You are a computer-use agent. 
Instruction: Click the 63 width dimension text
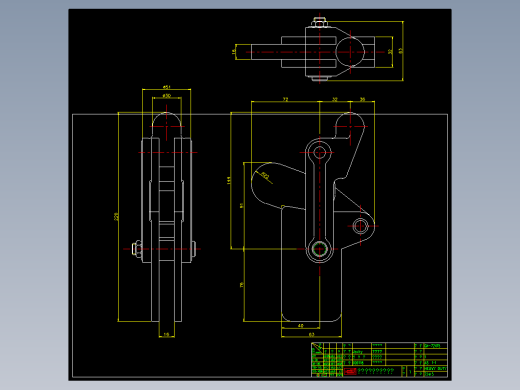coord(311,334)
